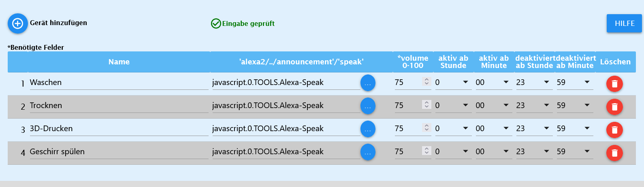Adjust volume stepper in Waschen row
644x187 pixels.
(426, 81)
